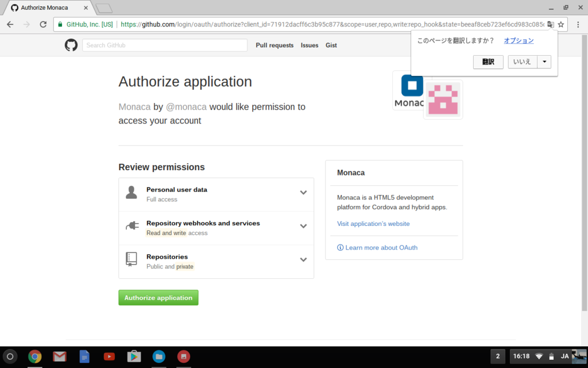This screenshot has height=368, width=588.
Task: Click the browser forward arrow
Action: [x=26, y=24]
